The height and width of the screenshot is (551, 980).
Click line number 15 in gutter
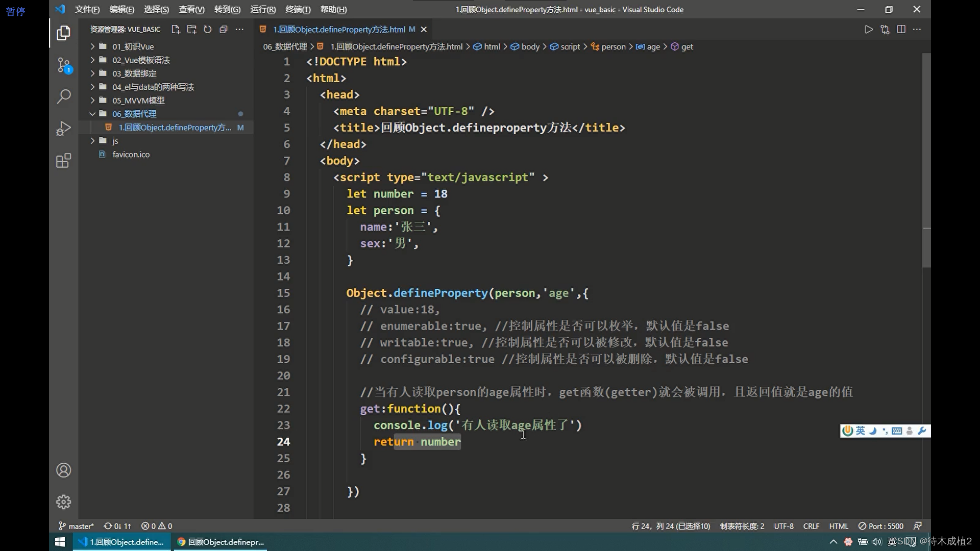click(283, 293)
